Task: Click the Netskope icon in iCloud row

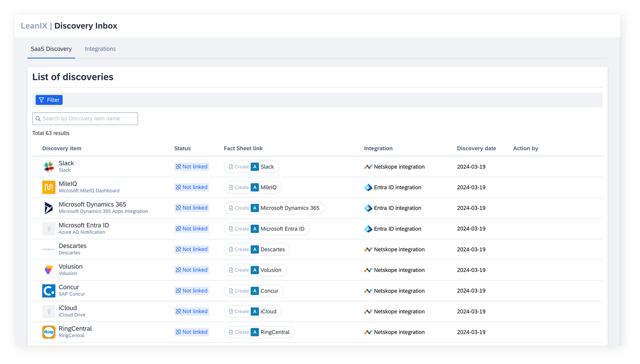Action: [368, 312]
